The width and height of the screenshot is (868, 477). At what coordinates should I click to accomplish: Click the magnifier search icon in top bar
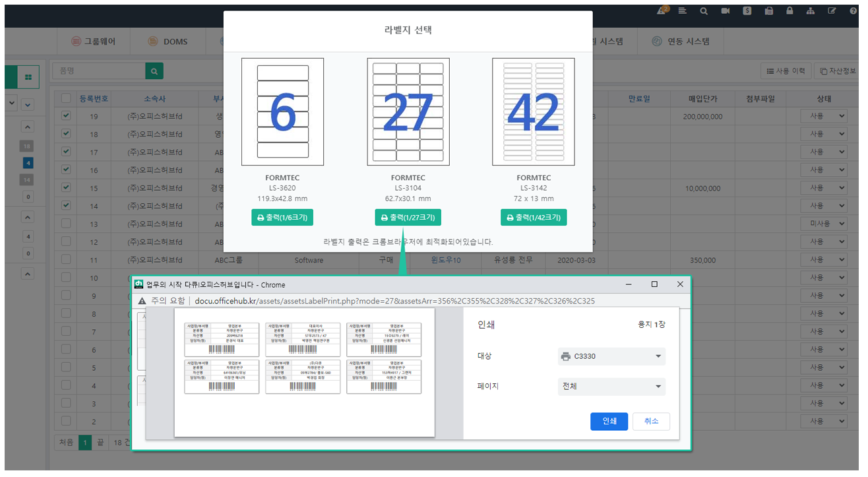[704, 11]
